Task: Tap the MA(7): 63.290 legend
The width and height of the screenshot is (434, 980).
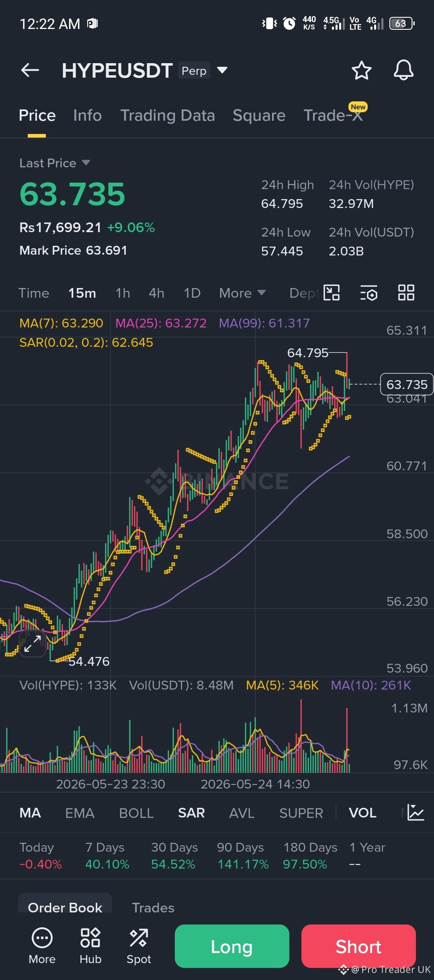Action: point(61,323)
